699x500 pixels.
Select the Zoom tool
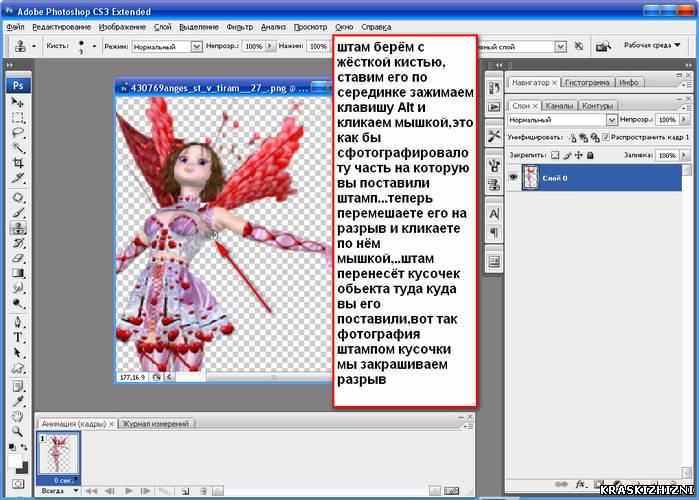tap(18, 431)
